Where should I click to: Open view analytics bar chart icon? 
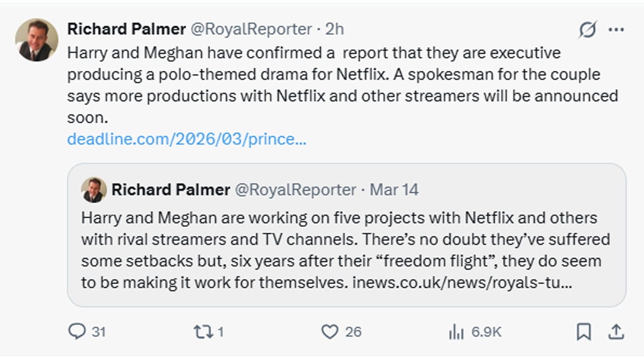coord(456,332)
